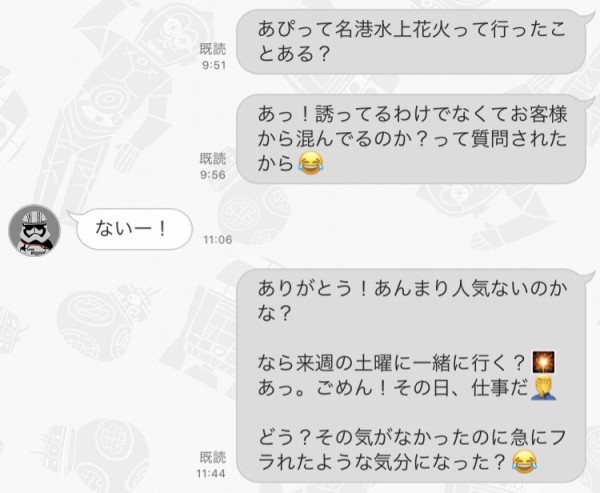Click the 9:56 timestamp
600x493 pixels.
click(x=213, y=175)
